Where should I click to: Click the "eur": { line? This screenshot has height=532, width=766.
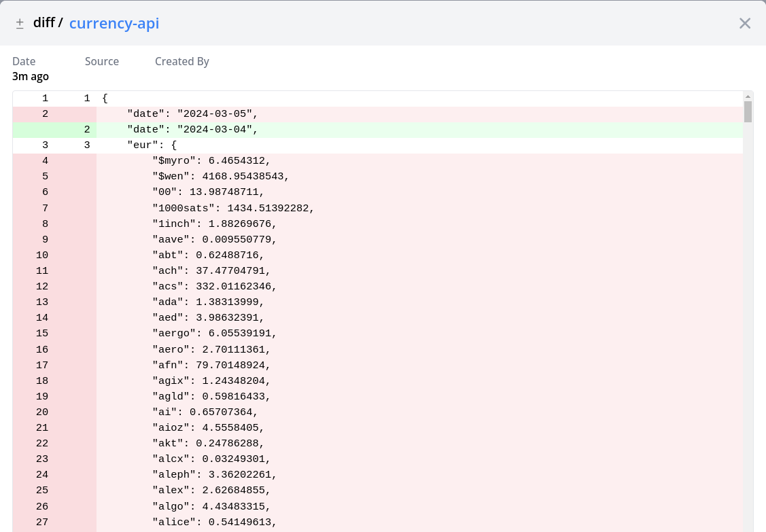[152, 145]
